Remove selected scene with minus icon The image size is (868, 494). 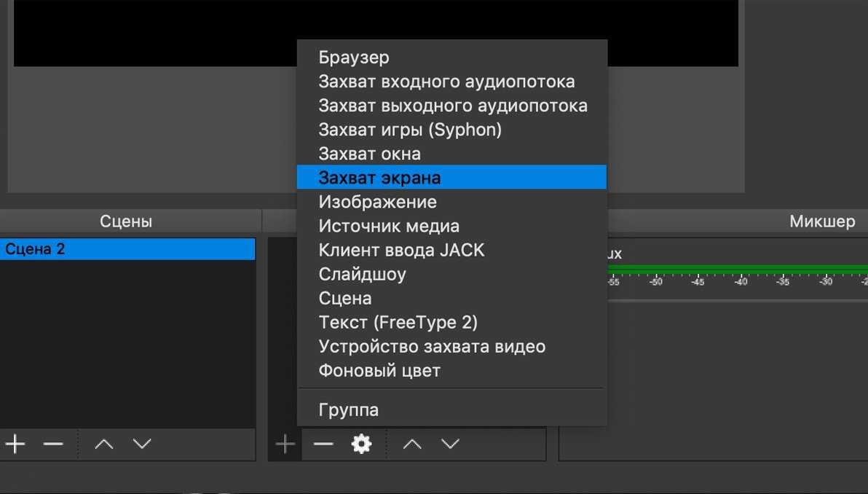point(53,444)
